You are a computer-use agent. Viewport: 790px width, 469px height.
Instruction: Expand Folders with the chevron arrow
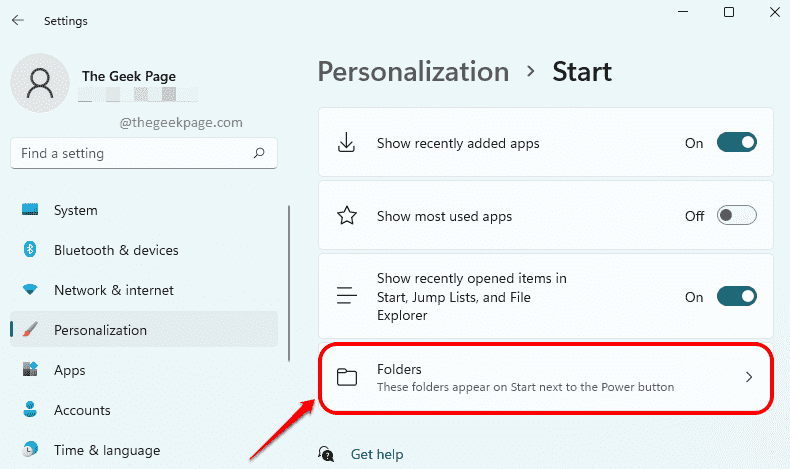(749, 377)
